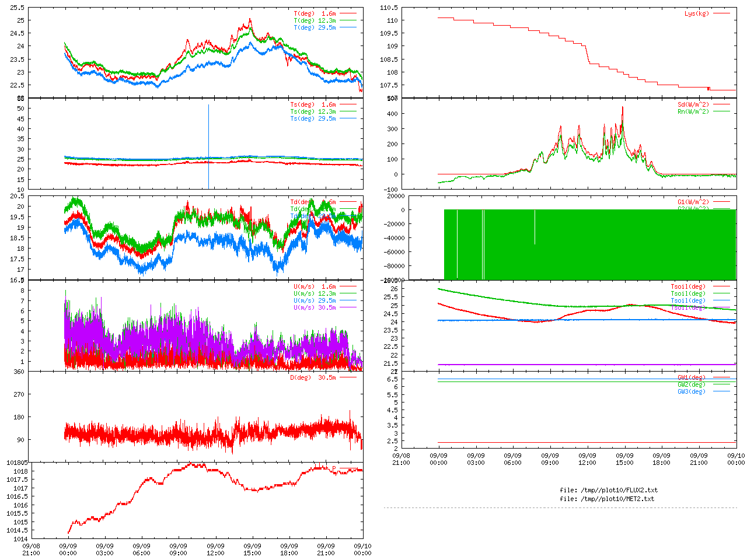
Task: Click the '110.5' lysimeter axis tick label
Action: pyautogui.click(x=389, y=8)
